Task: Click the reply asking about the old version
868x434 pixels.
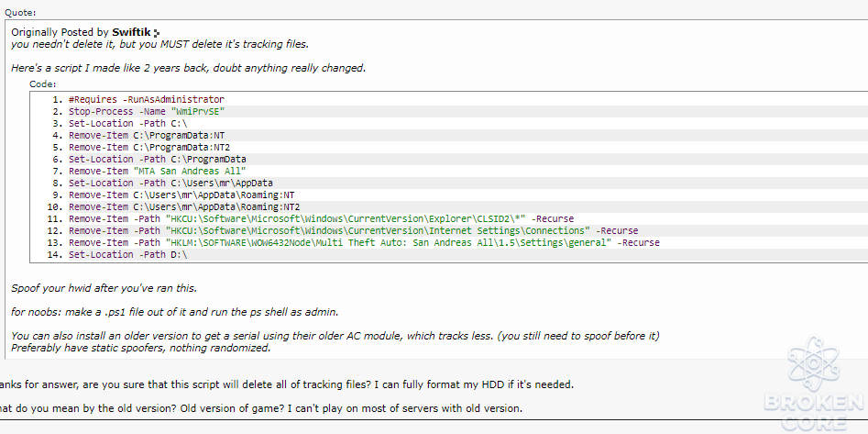Action: click(261, 409)
